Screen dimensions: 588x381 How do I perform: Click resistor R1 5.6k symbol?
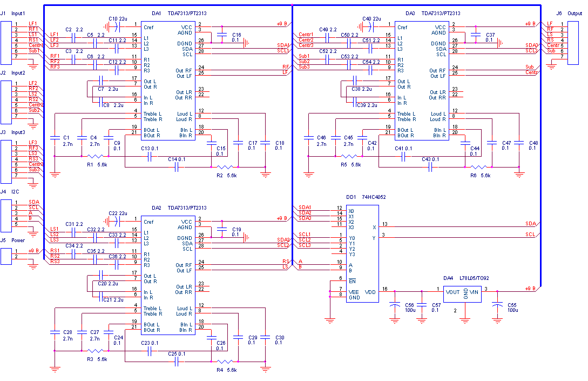point(95,156)
